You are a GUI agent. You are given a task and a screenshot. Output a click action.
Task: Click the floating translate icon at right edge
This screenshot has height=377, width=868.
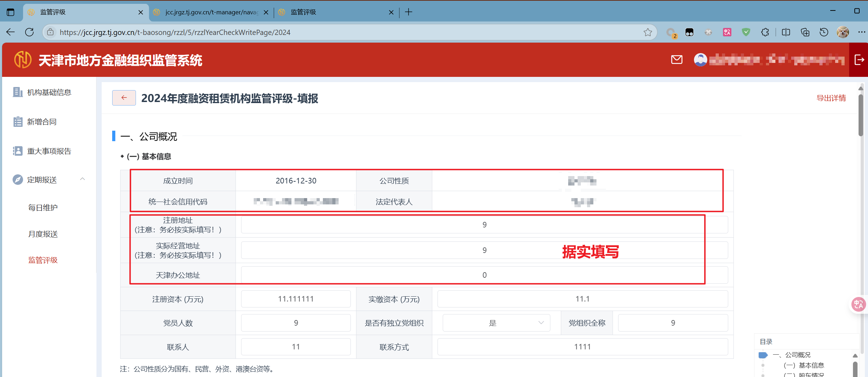click(x=858, y=304)
